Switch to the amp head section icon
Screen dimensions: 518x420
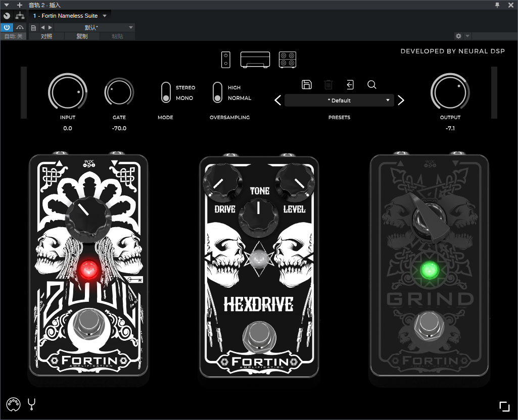[255, 60]
